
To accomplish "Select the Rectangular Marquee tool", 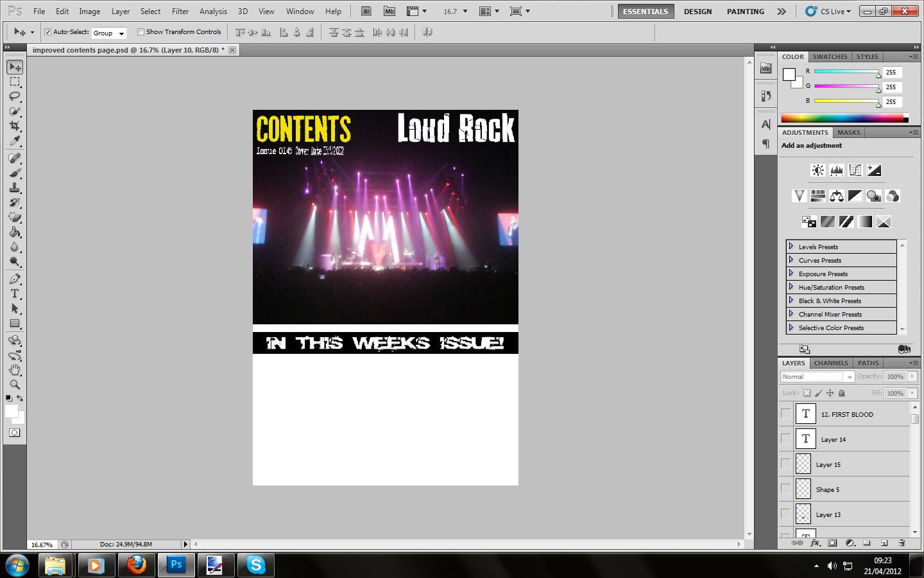I will pos(15,82).
